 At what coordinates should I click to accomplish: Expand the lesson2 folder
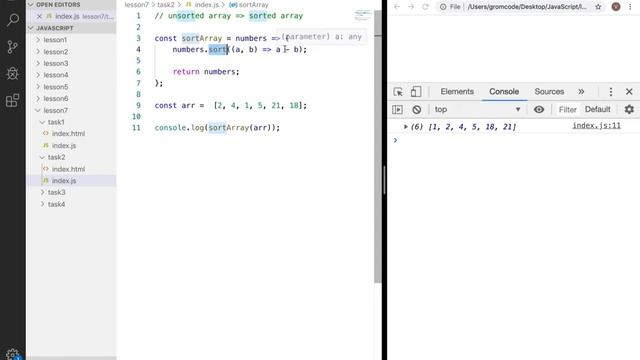[x=71, y=52]
